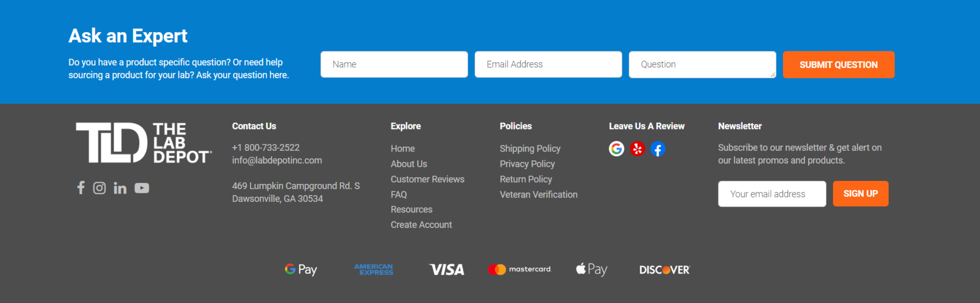Open the Resources link
This screenshot has height=303, width=980.
411,209
